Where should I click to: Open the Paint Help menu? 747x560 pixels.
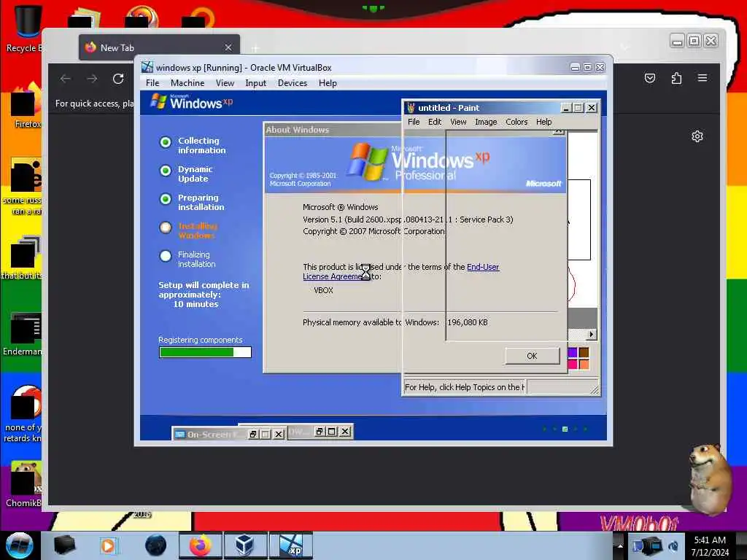coord(543,122)
